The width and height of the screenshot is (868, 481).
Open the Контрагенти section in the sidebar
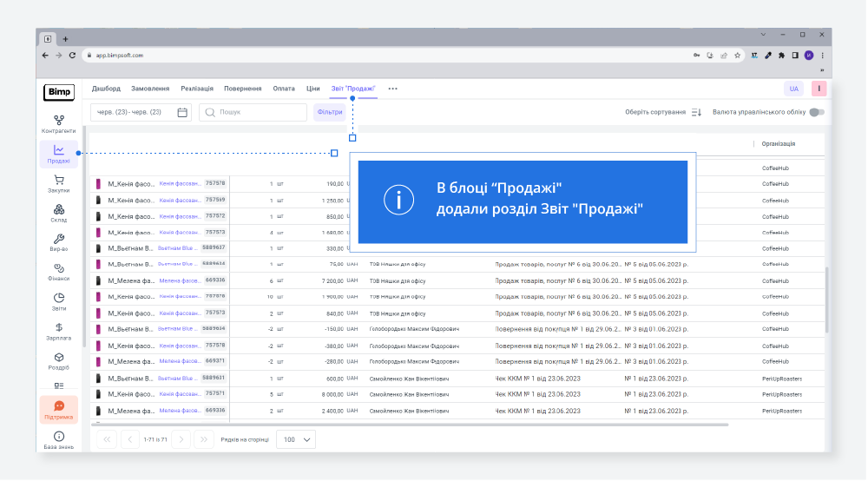click(x=58, y=123)
